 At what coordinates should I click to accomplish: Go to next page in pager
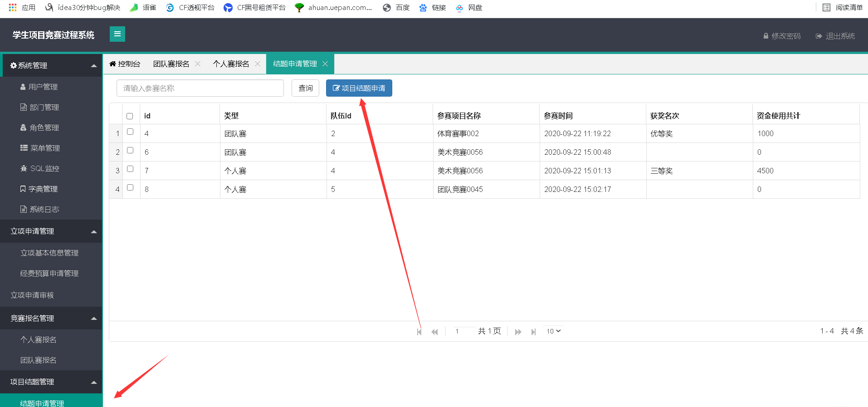518,332
